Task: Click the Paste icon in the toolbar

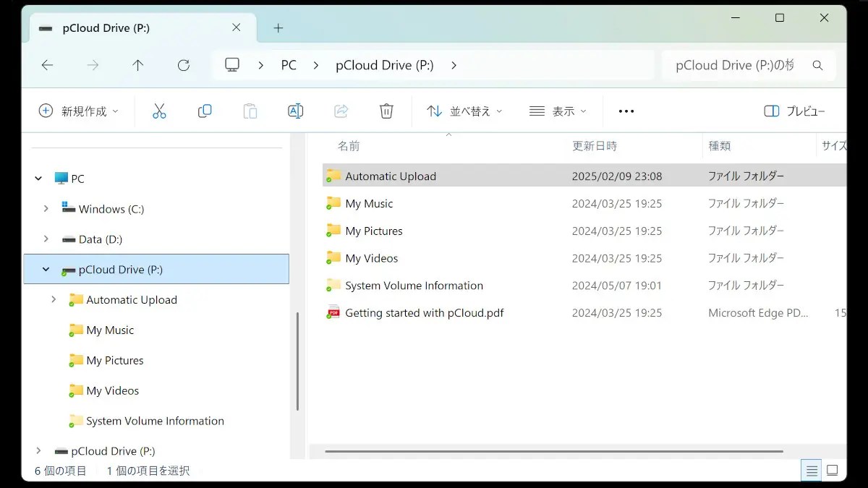Action: click(250, 111)
